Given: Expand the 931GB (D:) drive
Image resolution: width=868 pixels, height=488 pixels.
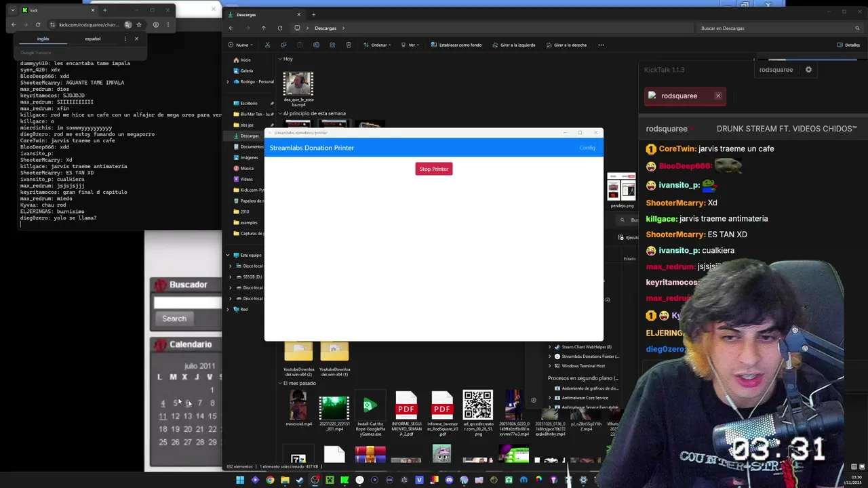Looking at the screenshot, I should (230, 277).
